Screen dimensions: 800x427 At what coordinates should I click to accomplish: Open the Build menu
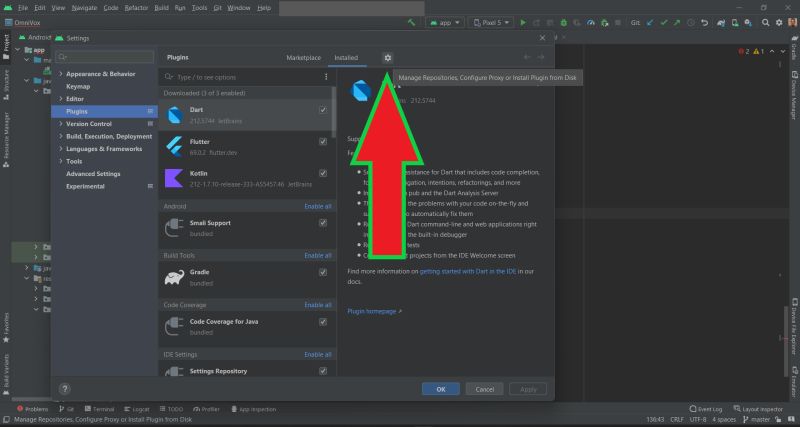[161, 8]
